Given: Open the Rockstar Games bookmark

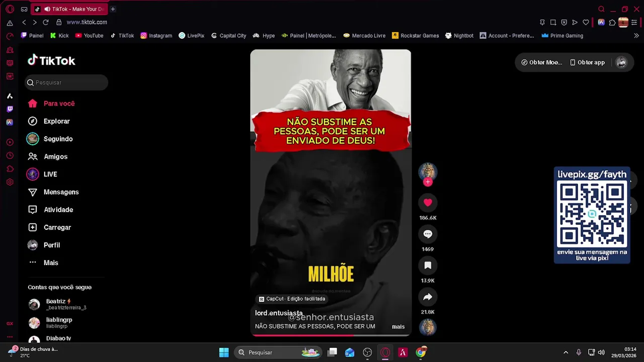Looking at the screenshot, I should coord(416,36).
